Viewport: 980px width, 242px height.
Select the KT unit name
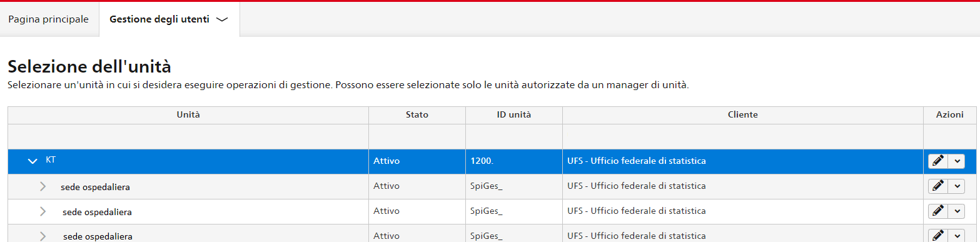pyautogui.click(x=51, y=160)
